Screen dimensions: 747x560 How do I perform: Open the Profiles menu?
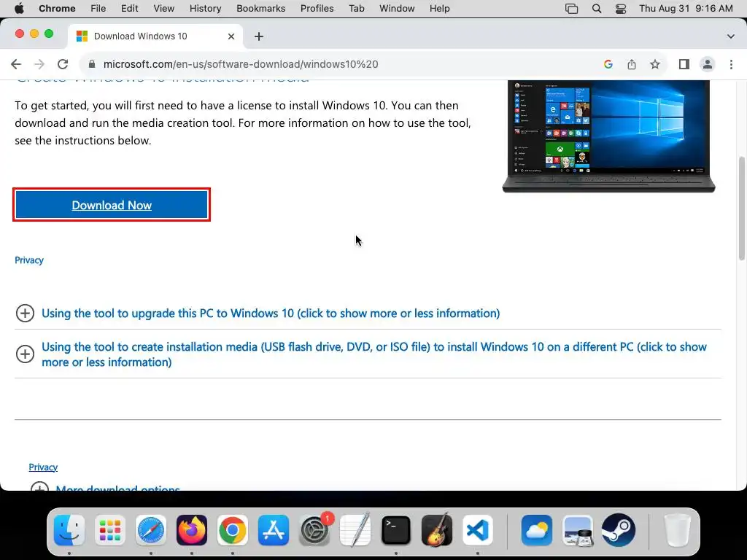click(x=317, y=9)
